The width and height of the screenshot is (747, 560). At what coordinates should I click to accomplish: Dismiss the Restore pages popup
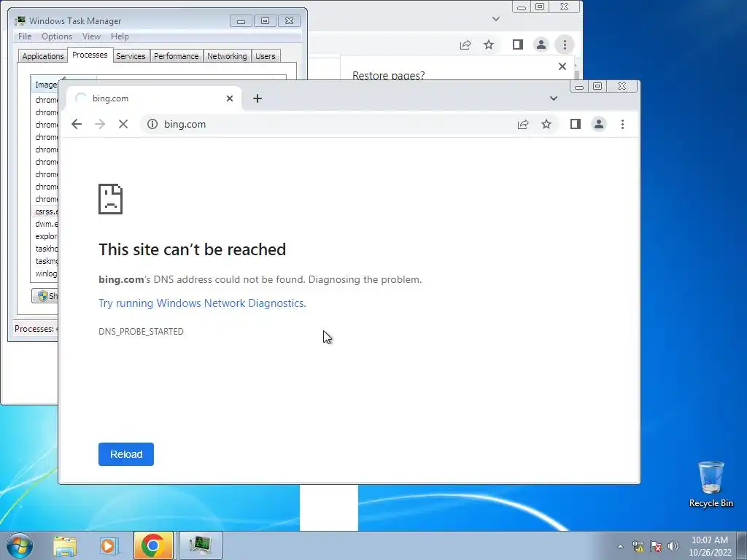[x=562, y=66]
